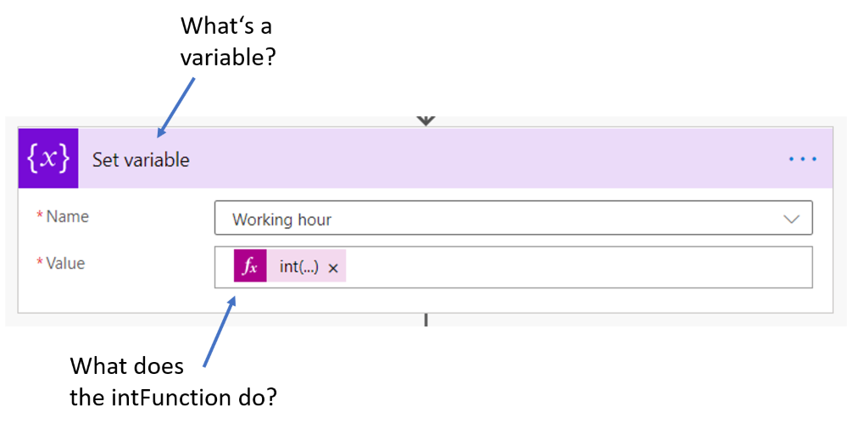Screen dimensions: 868x429
Task: Click the fx expression icon
Action: [x=250, y=265]
